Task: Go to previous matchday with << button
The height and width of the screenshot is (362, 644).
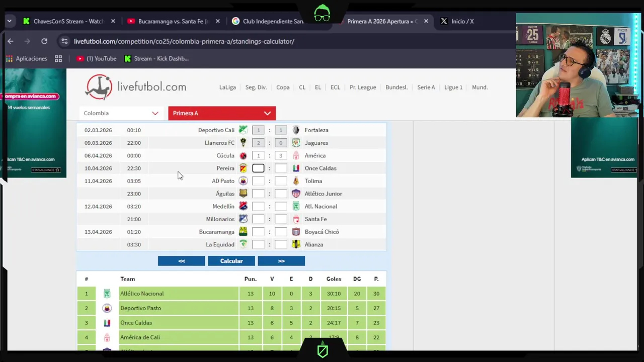Action: [x=182, y=261]
